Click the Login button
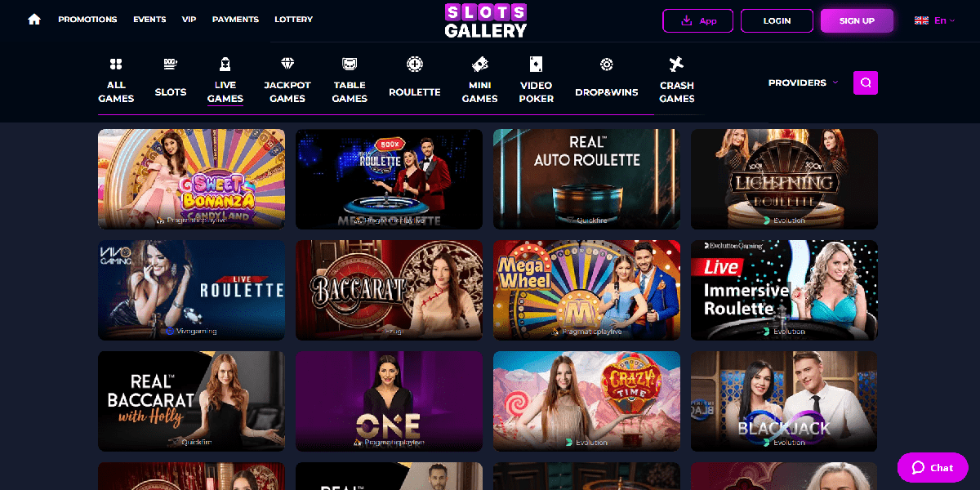Image resolution: width=980 pixels, height=490 pixels. (777, 20)
